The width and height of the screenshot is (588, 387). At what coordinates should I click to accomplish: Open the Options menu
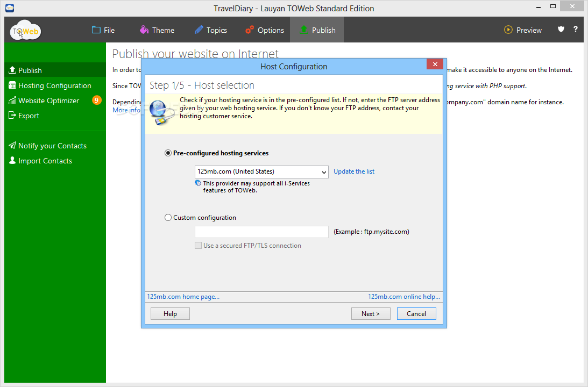[x=264, y=30]
